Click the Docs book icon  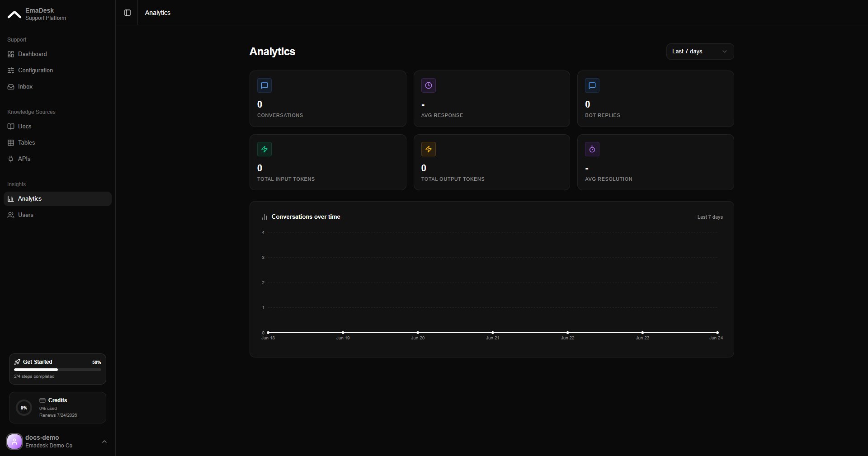(x=11, y=127)
